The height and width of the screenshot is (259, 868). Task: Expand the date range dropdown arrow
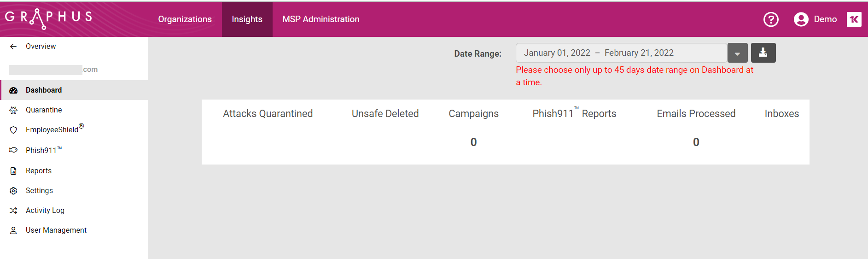coord(737,53)
